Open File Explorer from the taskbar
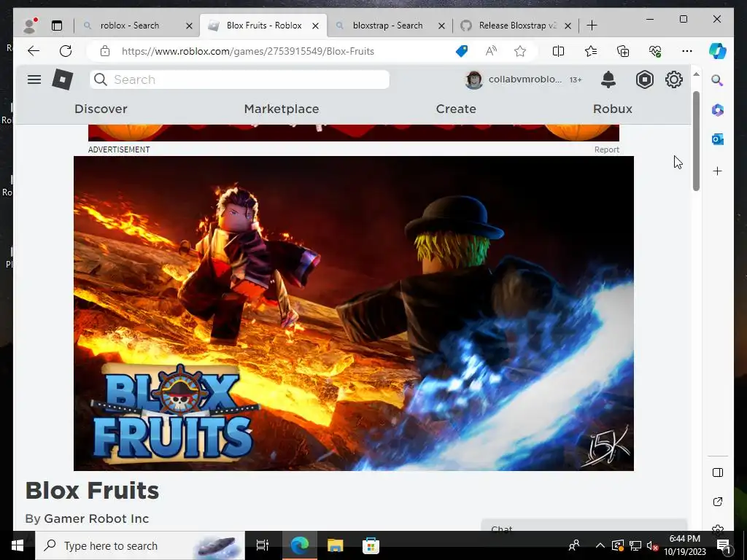This screenshot has height=560, width=747. click(x=335, y=545)
